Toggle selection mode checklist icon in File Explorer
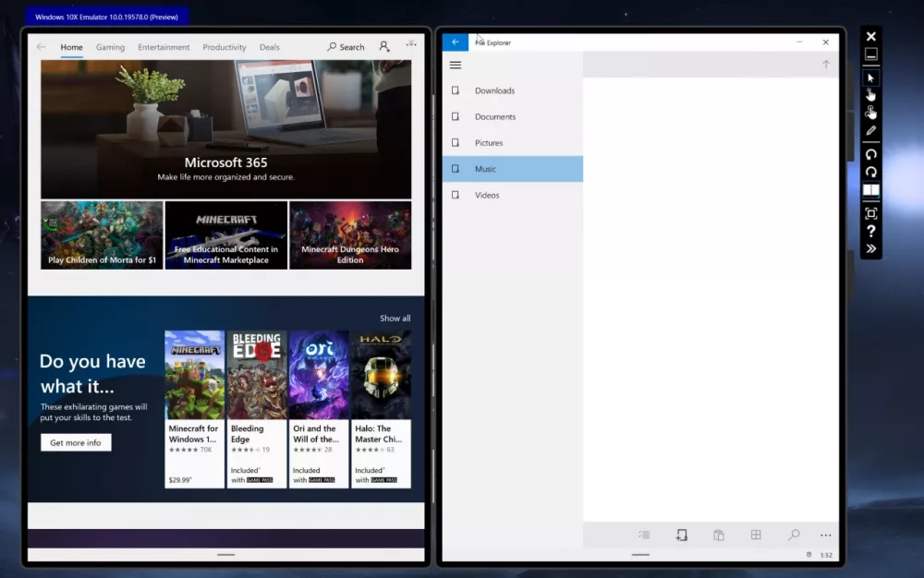This screenshot has width=924, height=578. click(x=644, y=535)
